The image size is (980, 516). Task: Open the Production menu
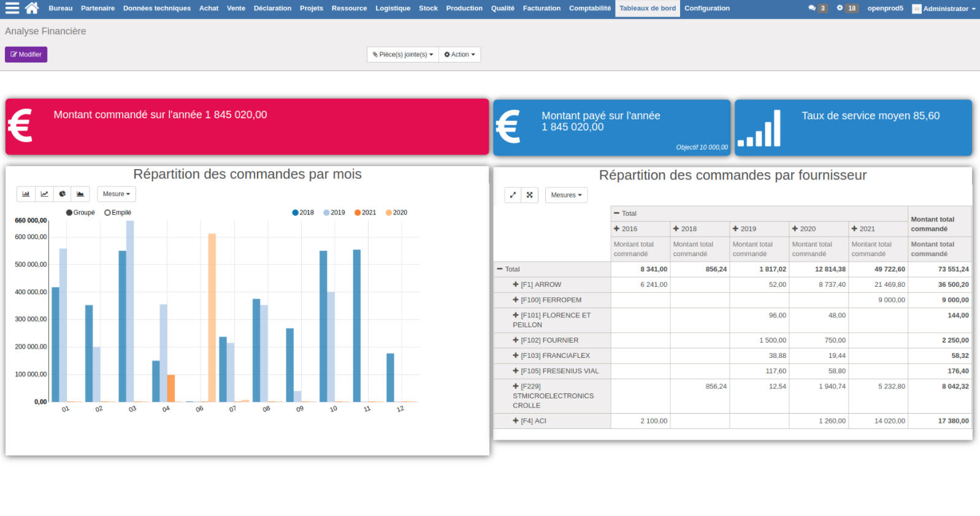coord(464,9)
